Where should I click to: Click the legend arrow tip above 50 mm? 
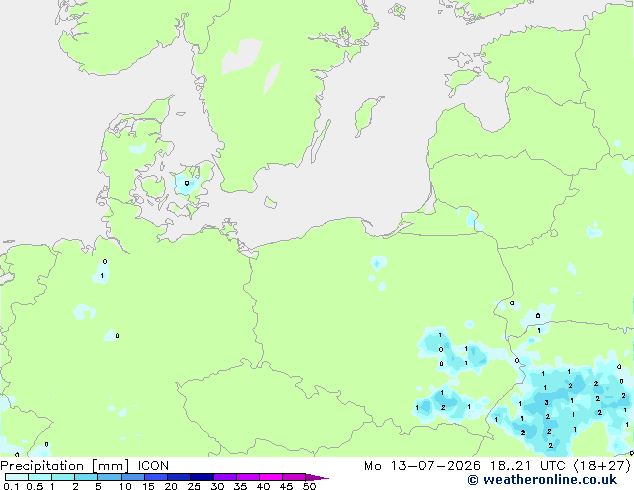click(319, 477)
